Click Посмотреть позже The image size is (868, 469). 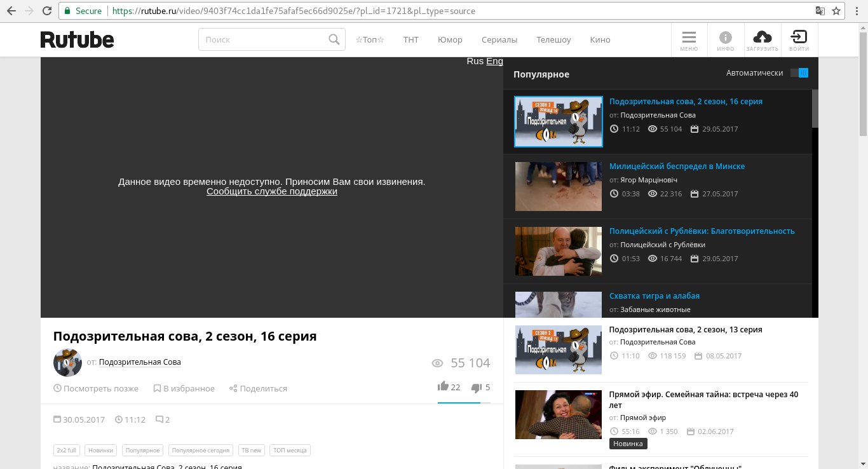click(x=96, y=388)
